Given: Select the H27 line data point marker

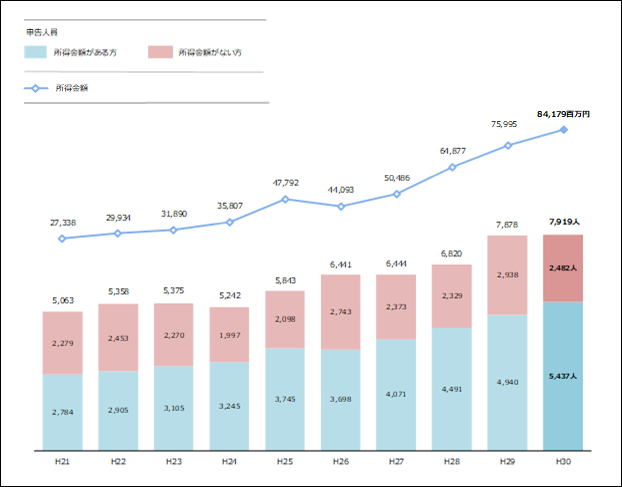Looking at the screenshot, I should [396, 194].
